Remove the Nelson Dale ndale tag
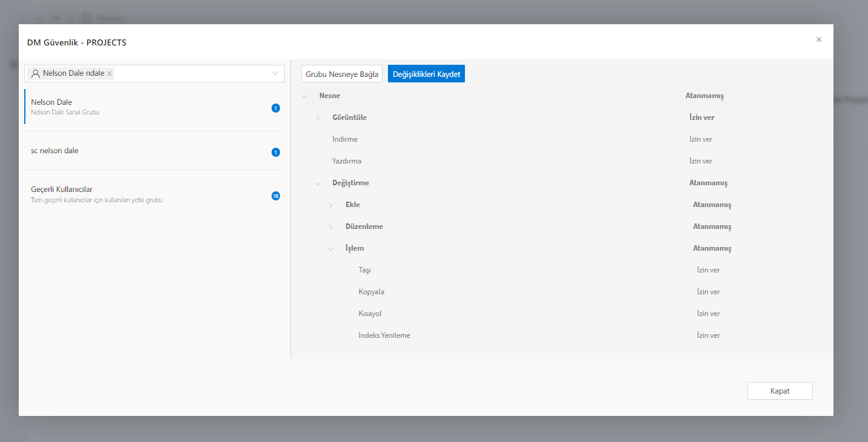The image size is (868, 442). coord(109,73)
